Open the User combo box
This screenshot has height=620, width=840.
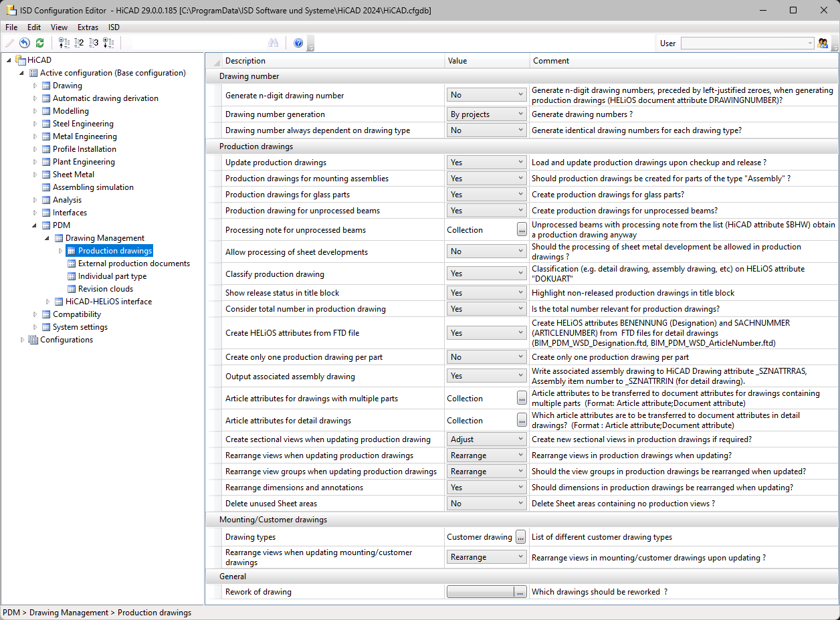747,43
